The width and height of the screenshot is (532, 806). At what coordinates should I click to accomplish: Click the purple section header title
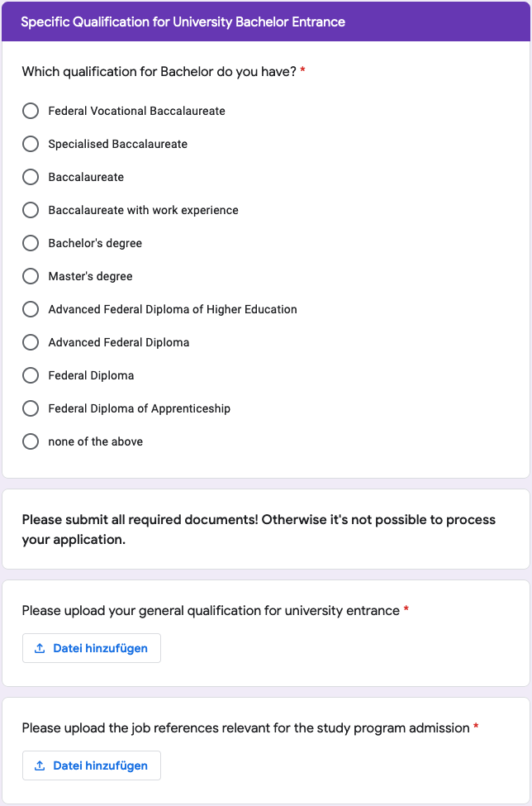183,21
